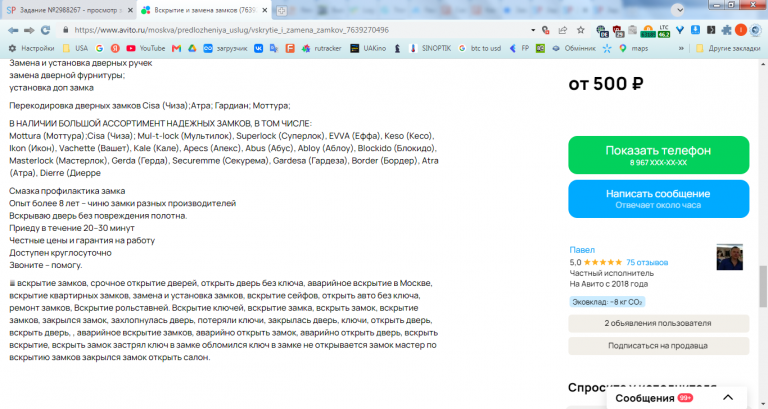Open the Yandex bookmark icon
This screenshot has height=409, width=768.
[115, 48]
